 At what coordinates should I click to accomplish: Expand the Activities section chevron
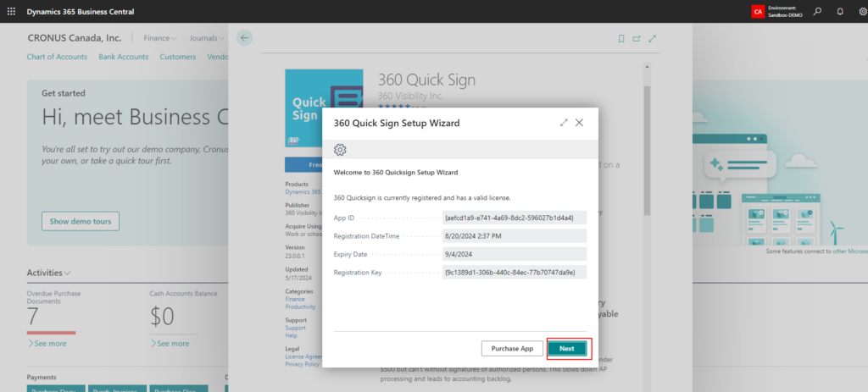pos(68,273)
